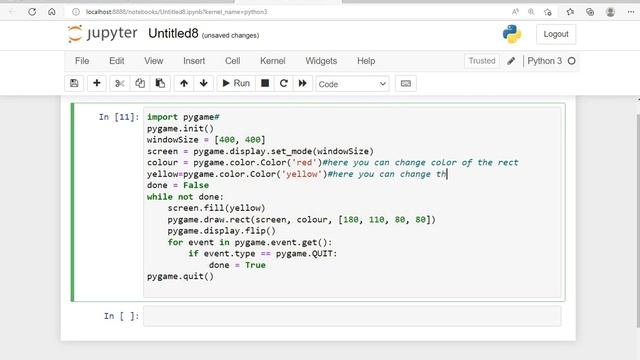Move selected cell up arrow

tap(184, 83)
